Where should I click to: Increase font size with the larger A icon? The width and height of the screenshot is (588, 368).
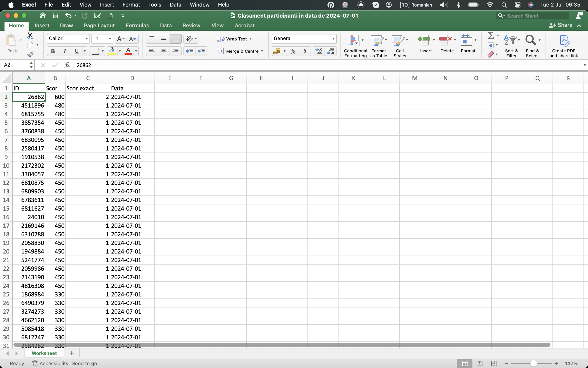121,39
